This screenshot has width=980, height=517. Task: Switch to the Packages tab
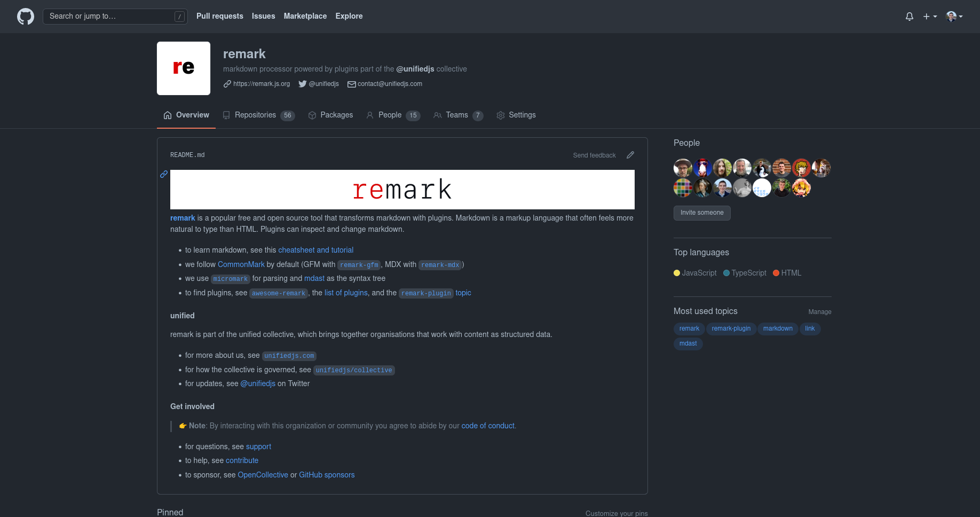tap(330, 115)
